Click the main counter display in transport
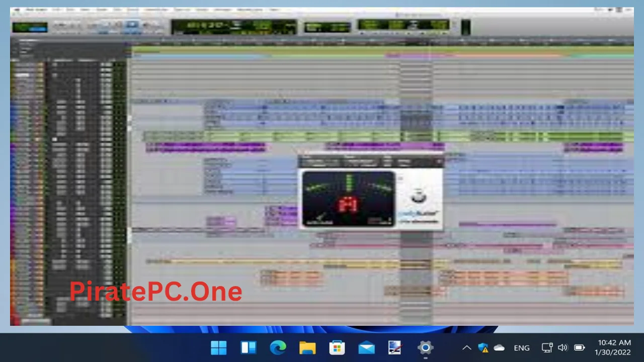The height and width of the screenshot is (362, 644). (234, 27)
